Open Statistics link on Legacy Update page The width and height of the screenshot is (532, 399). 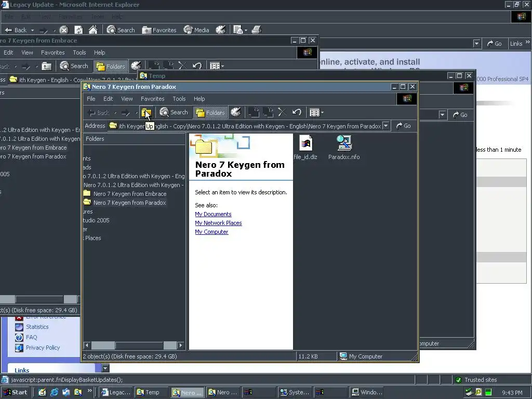[x=37, y=327]
